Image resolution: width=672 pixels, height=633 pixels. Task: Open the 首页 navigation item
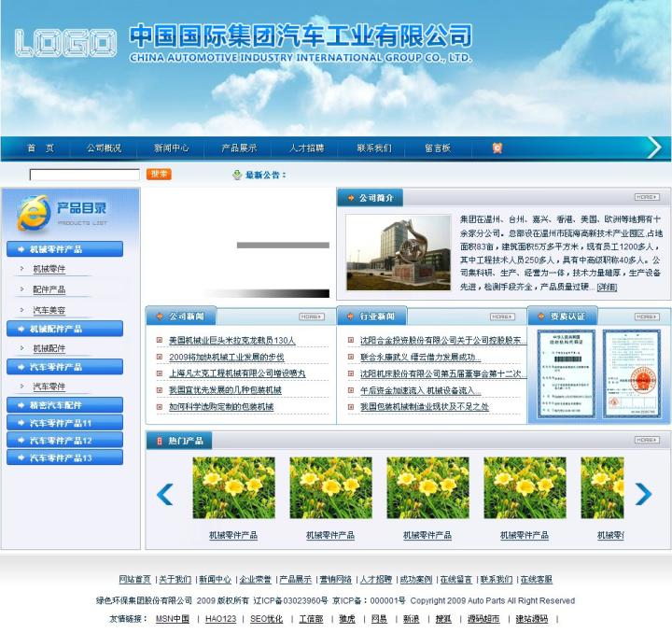41,148
